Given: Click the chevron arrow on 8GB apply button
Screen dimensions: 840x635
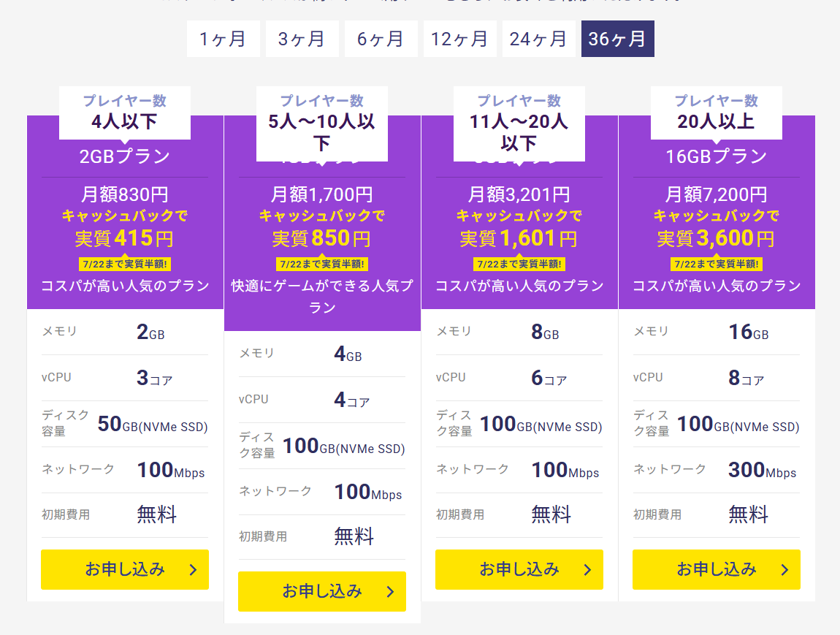Looking at the screenshot, I should 588,570.
